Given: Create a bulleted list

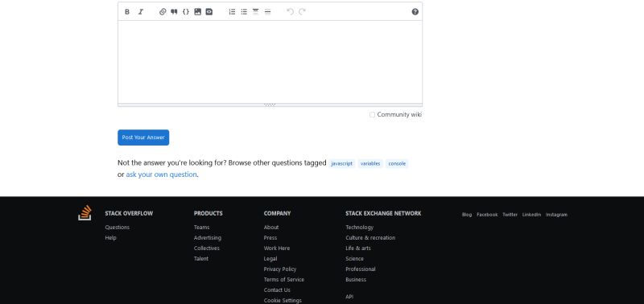Looking at the screenshot, I should pyautogui.click(x=244, y=12).
